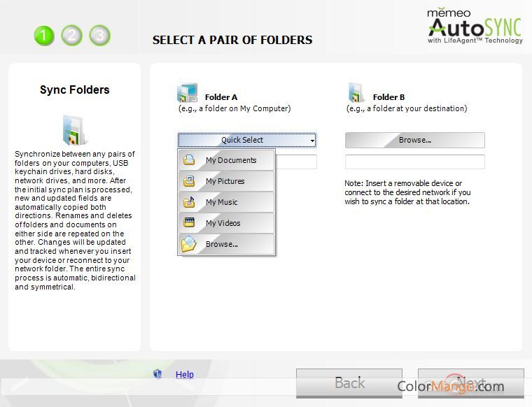
Task: Click the open folder Browse icon
Action: pyautogui.click(x=189, y=244)
